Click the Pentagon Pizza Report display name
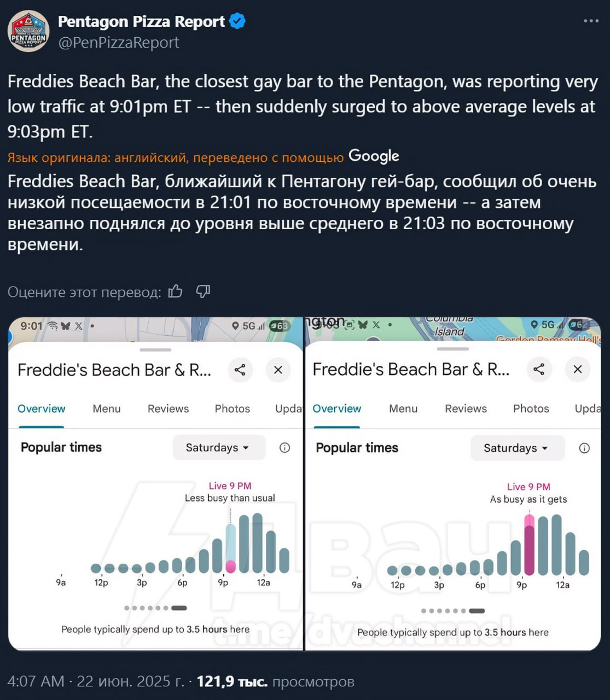This screenshot has width=610, height=700. coord(141,21)
